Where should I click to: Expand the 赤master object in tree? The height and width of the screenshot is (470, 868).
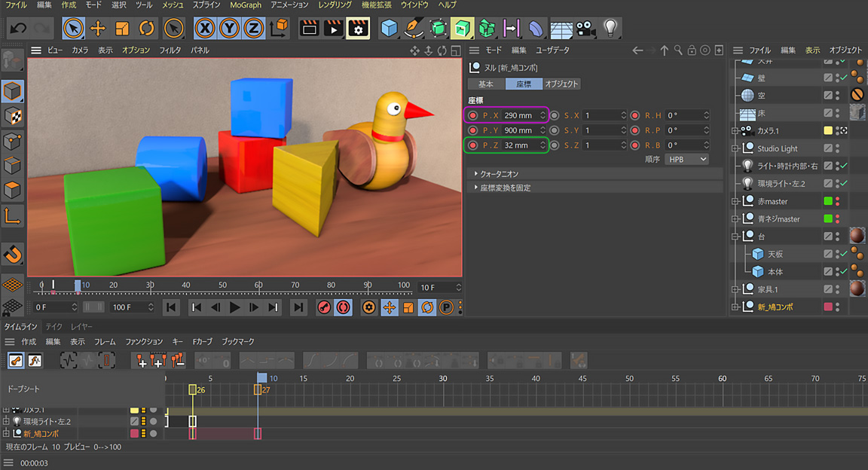735,202
